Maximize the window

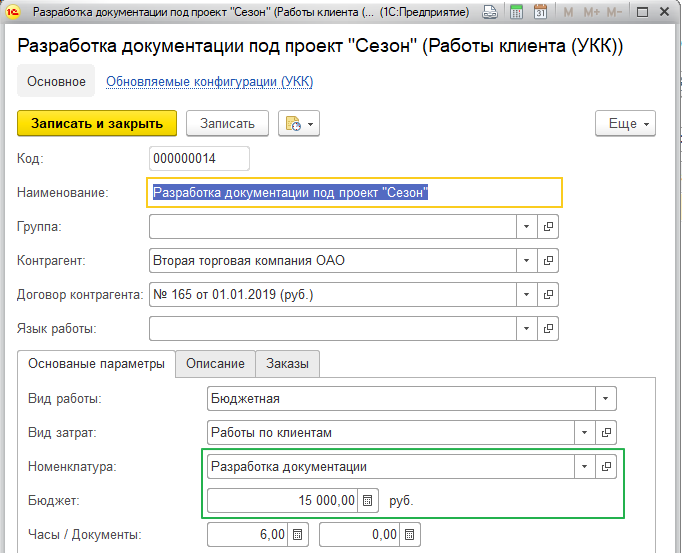point(642,12)
